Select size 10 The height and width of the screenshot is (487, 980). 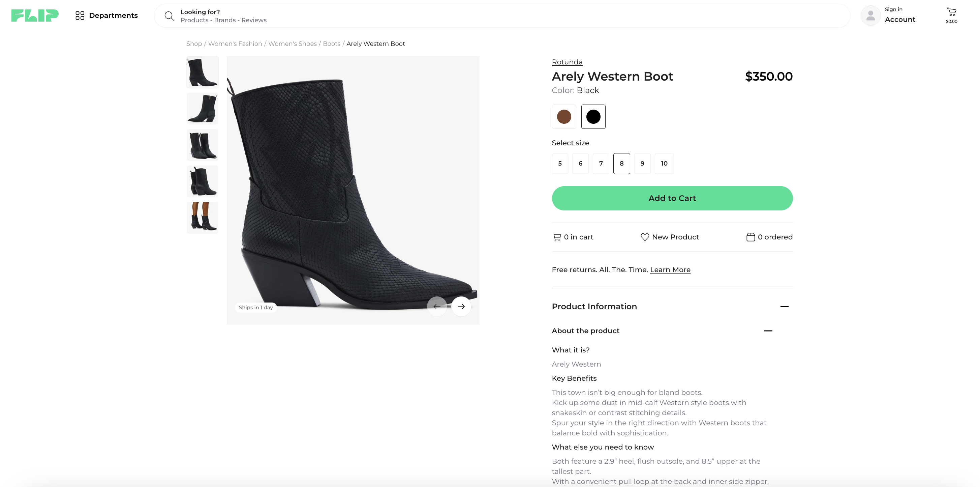point(664,164)
